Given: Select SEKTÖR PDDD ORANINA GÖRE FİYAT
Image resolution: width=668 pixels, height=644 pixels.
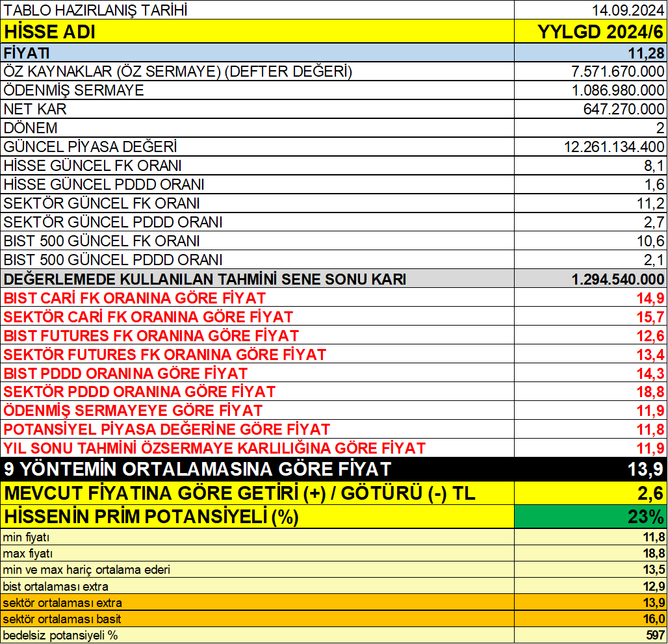Looking at the screenshot, I should (139, 392).
